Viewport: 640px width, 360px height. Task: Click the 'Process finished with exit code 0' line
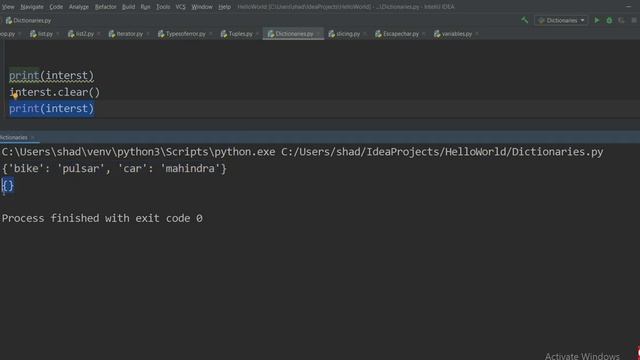[x=102, y=218]
